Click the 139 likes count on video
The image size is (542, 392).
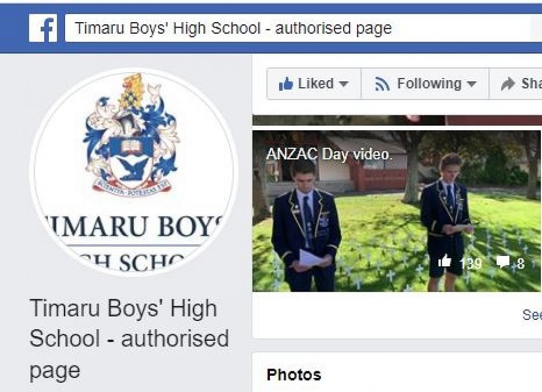coord(471,264)
